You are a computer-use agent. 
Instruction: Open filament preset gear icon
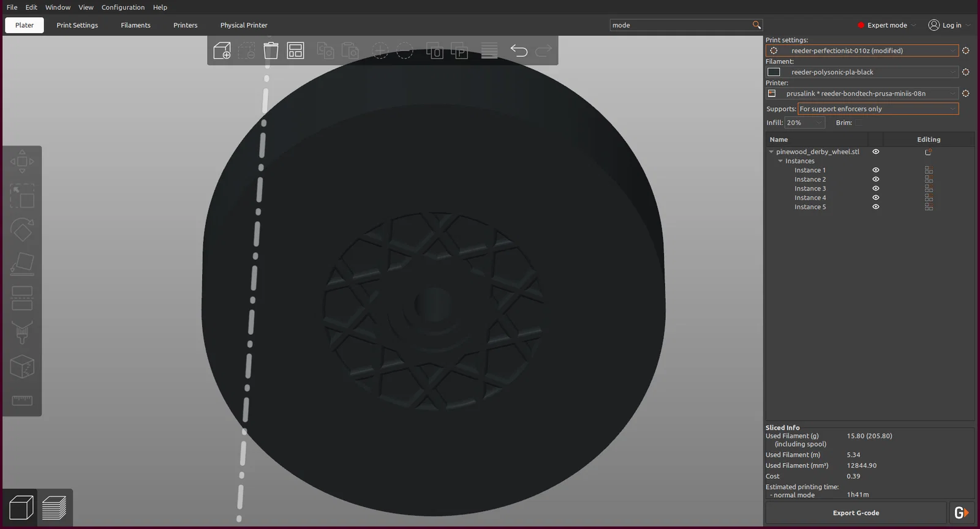(966, 72)
